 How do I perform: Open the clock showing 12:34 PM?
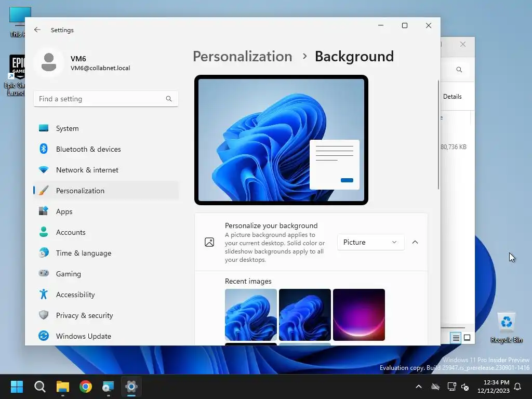click(x=494, y=387)
